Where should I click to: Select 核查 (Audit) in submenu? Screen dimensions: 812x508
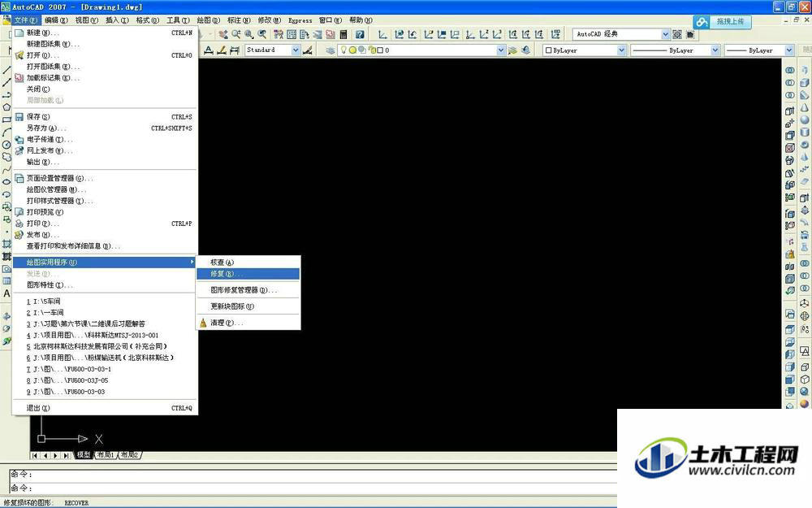click(x=248, y=263)
